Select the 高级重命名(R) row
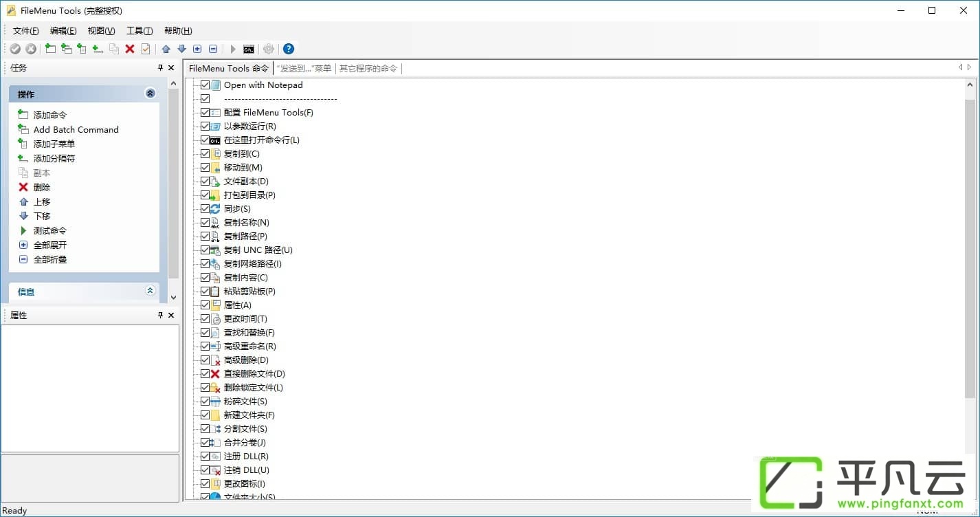 click(x=250, y=346)
